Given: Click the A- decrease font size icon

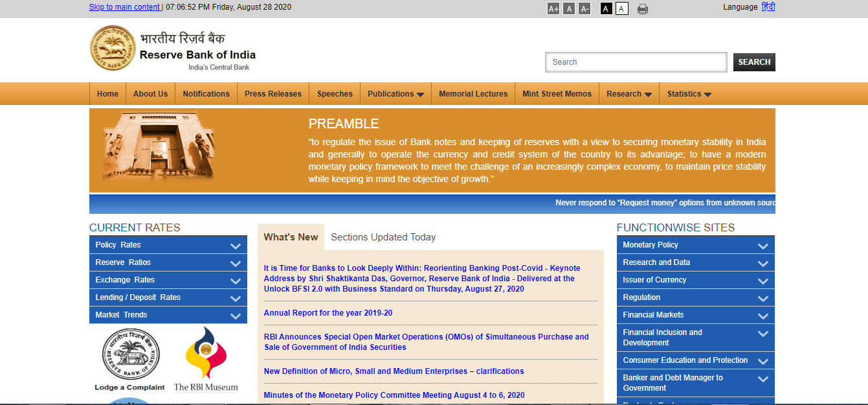Looking at the screenshot, I should point(584,8).
